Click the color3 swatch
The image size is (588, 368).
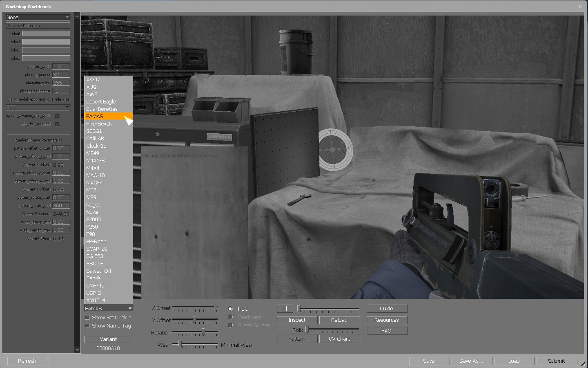point(46,58)
